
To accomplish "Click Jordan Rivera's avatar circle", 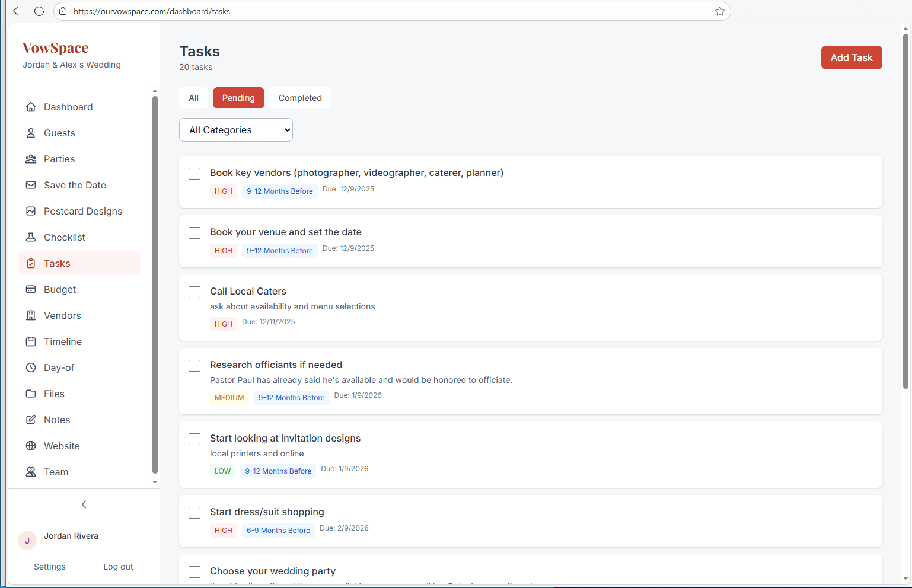I will (27, 541).
